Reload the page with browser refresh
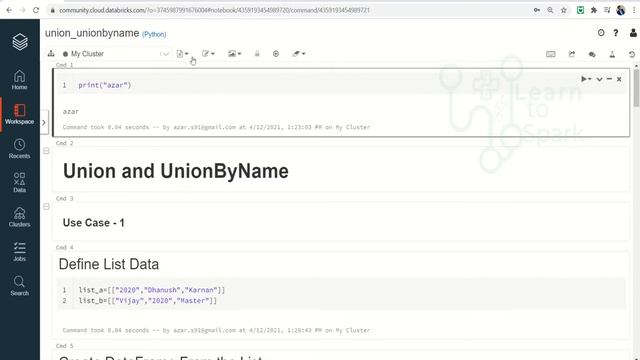Screen dimensions: 640x360 (36, 10)
